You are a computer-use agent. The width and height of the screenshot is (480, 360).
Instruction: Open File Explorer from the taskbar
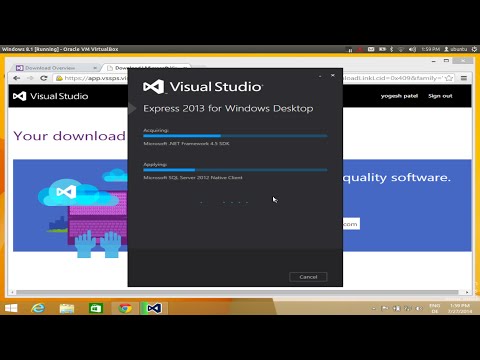click(x=67, y=308)
